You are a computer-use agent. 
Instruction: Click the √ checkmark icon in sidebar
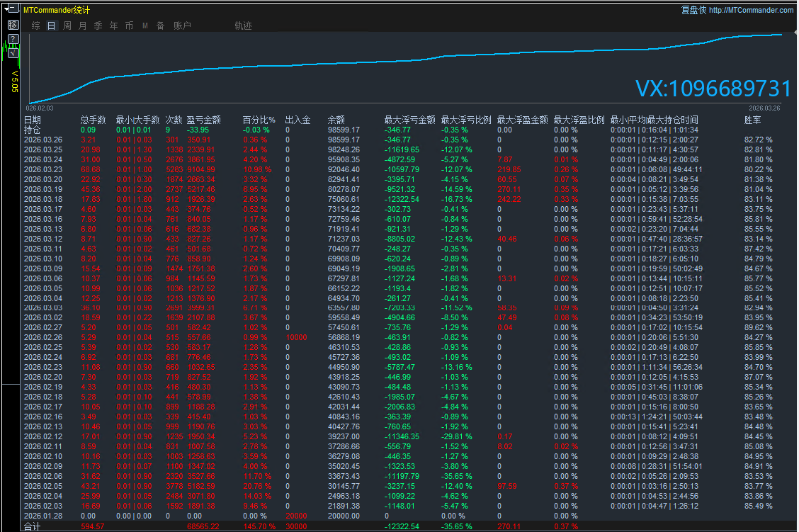[x=13, y=50]
